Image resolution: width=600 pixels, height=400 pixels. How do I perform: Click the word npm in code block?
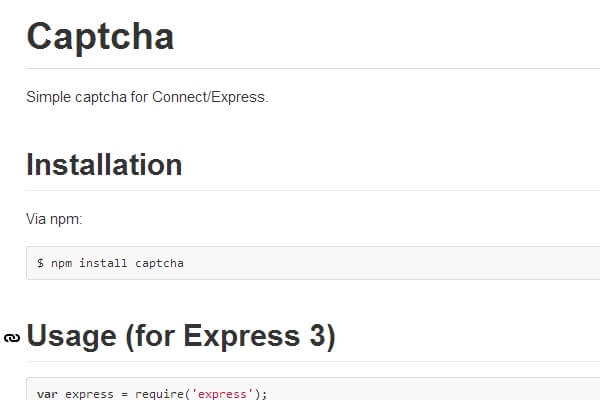(61, 263)
